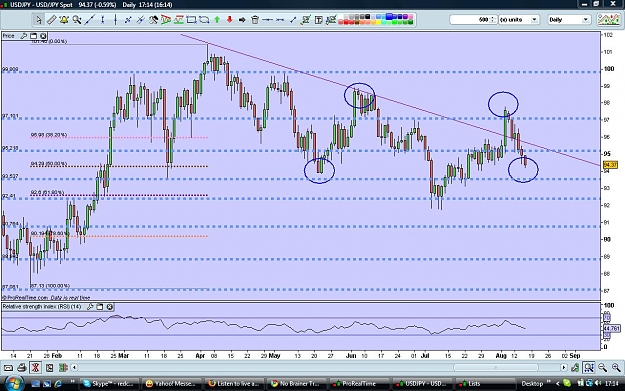Click the zoom out magnifier at bottom right
Viewport: 625px width, 391px height.
coord(602,367)
